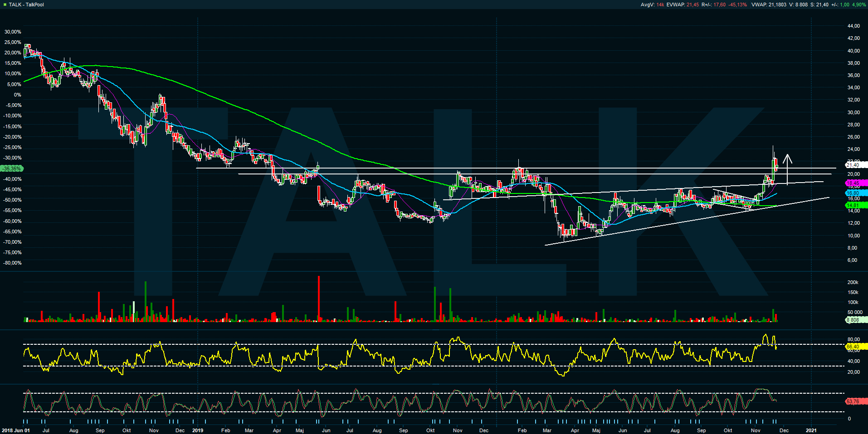Click the 200k volume axis label
This screenshot has height=434, width=868.
click(x=853, y=282)
